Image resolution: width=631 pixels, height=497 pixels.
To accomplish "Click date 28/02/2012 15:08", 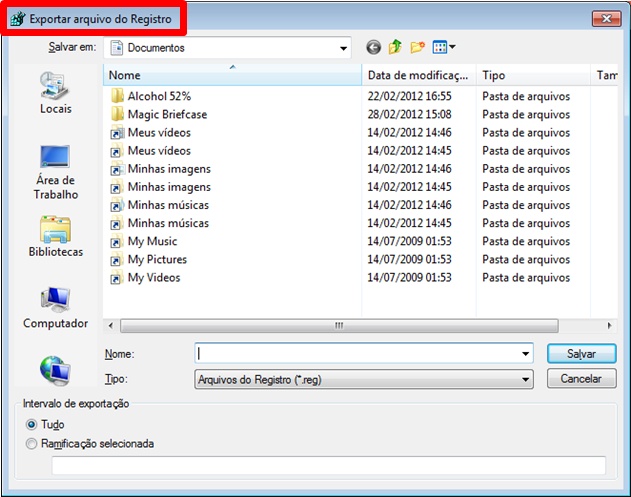I will [410, 114].
